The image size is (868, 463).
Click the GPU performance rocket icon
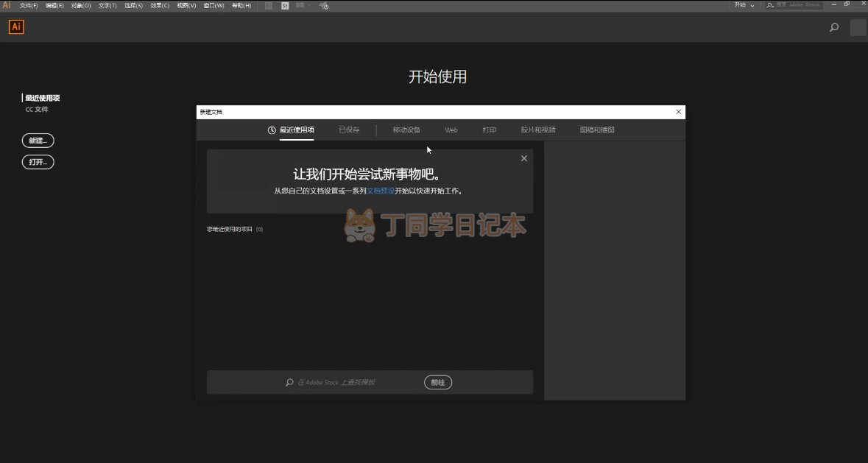coord(324,5)
